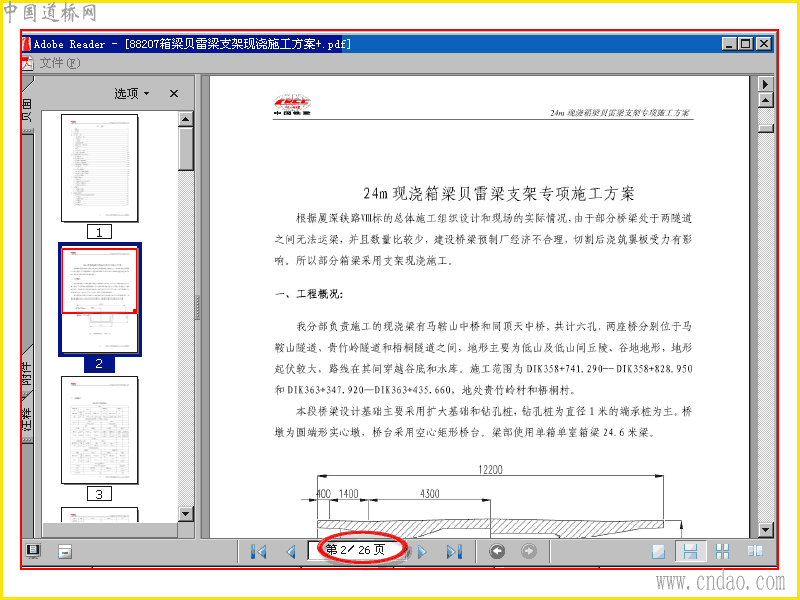The image size is (800, 600).
Task: Click thumbnail panel scroll down arrow
Action: pyautogui.click(x=186, y=514)
